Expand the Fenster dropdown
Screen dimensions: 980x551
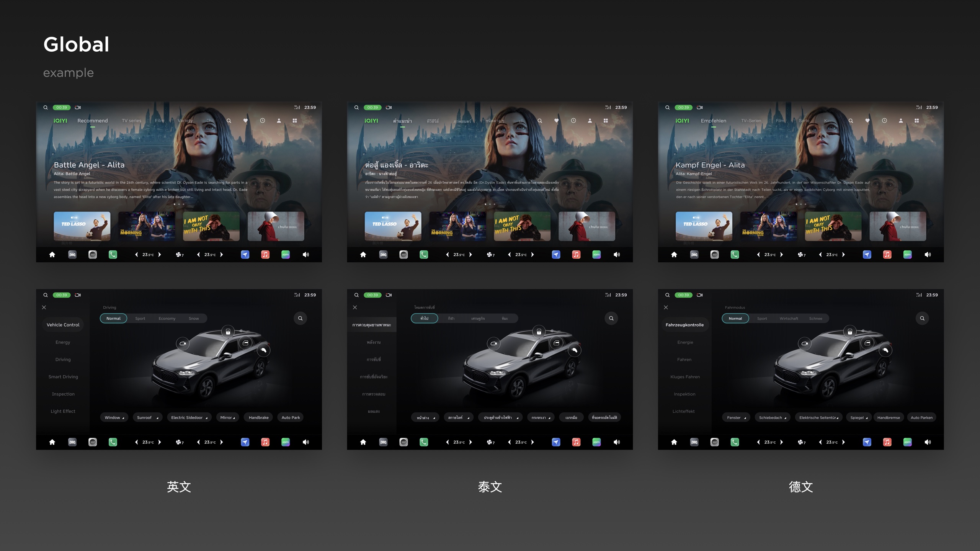[x=736, y=417]
